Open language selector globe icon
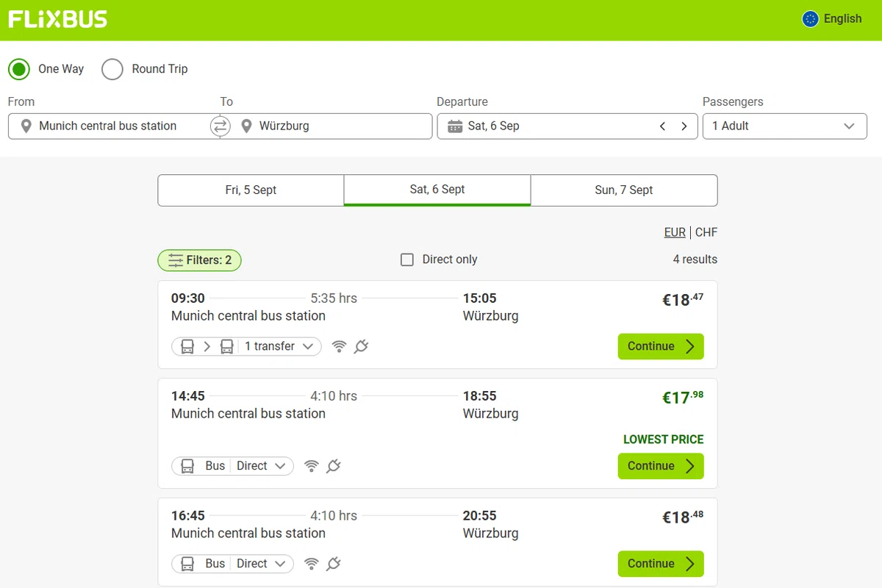Viewport: 882px width, 588px height. 810,19
